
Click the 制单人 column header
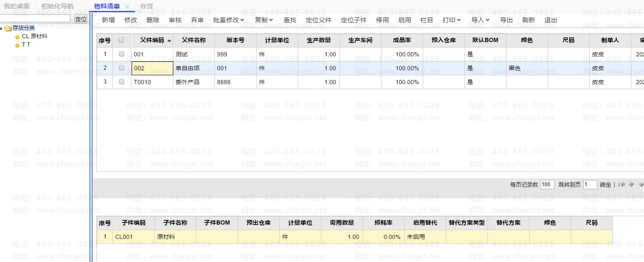(610, 40)
